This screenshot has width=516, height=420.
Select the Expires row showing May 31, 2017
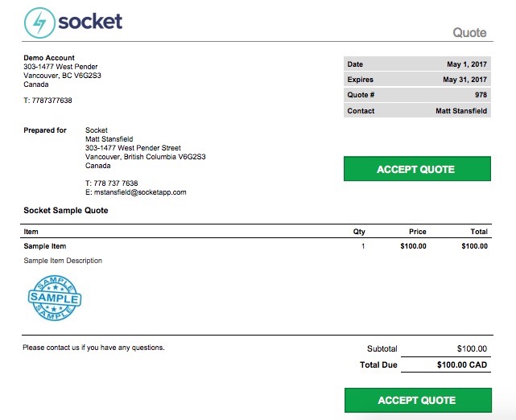click(417, 80)
